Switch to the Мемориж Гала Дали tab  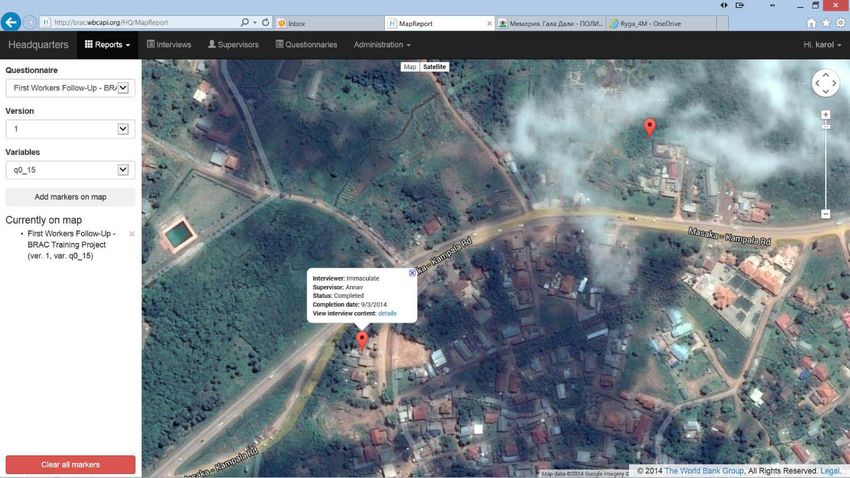(550, 23)
